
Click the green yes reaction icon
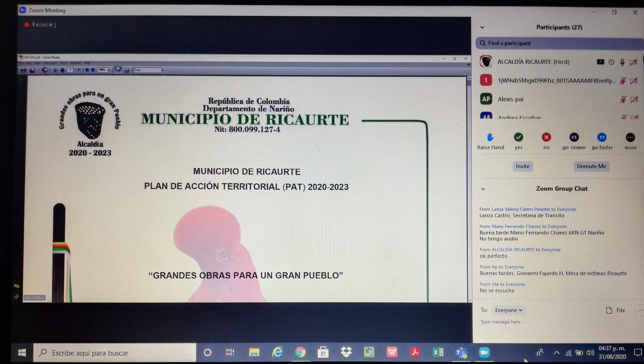click(x=518, y=137)
